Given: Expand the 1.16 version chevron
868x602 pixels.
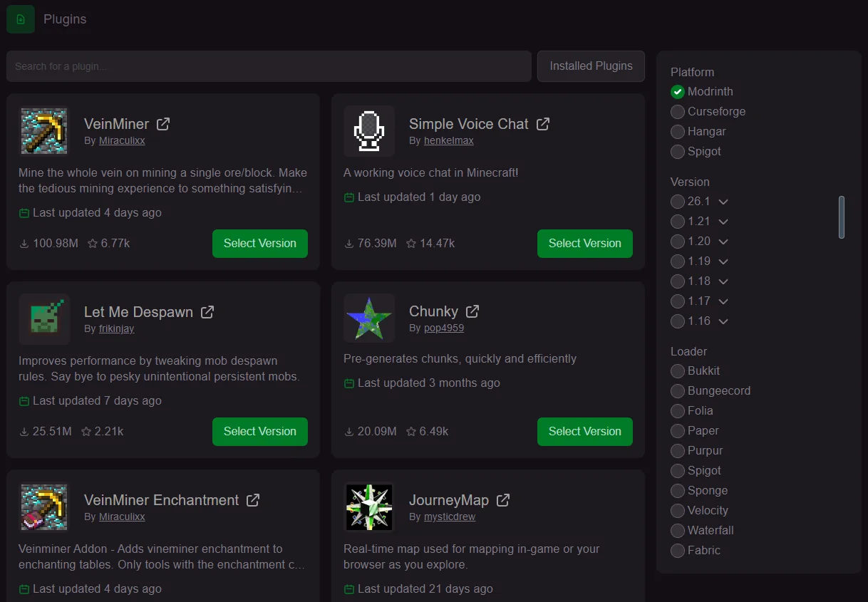Looking at the screenshot, I should point(723,322).
